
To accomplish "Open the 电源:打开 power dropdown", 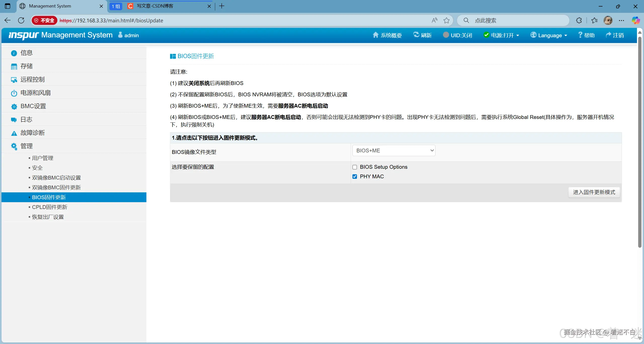I will 501,35.
